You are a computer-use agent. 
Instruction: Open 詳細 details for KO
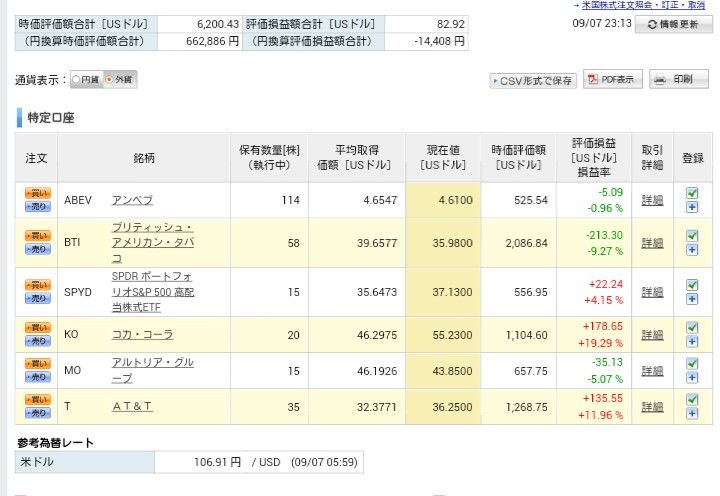[652, 335]
